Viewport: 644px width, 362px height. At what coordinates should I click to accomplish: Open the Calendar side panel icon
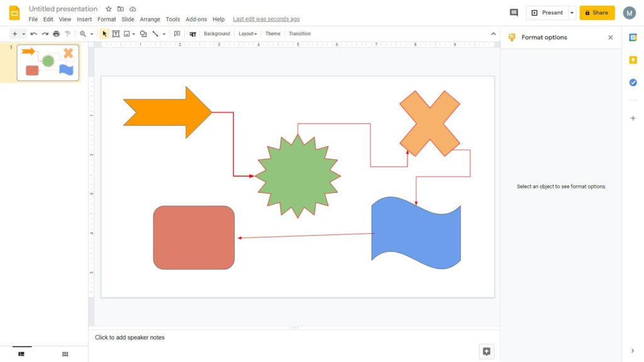pos(633,37)
